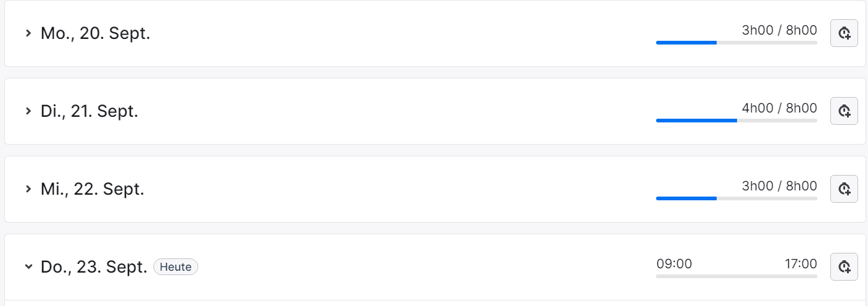Select the Mi., 22. Sept. date label
This screenshot has height=306, width=868.
[x=93, y=189]
